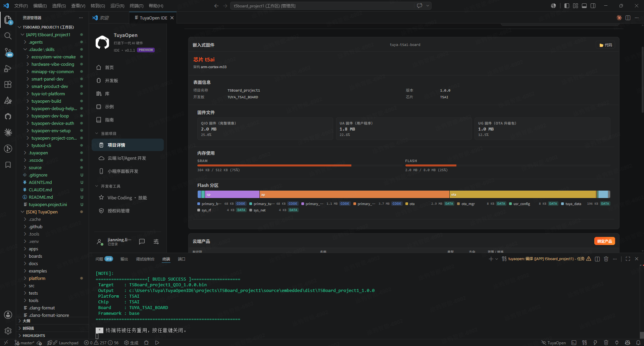644x346 pixels.
Task: Expand the 时间线 timeline section
Action: click(x=52, y=328)
